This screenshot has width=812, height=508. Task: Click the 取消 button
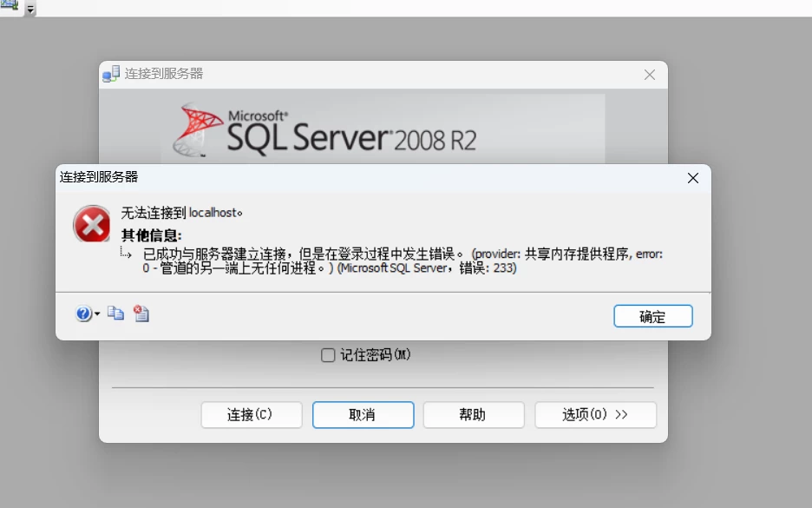pos(363,415)
